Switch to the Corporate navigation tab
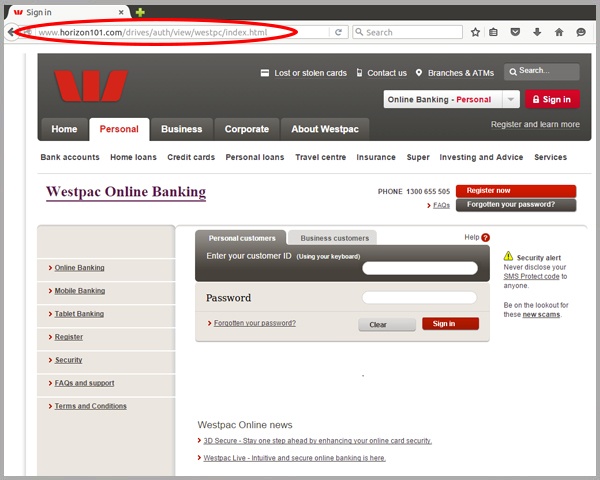 pyautogui.click(x=247, y=129)
